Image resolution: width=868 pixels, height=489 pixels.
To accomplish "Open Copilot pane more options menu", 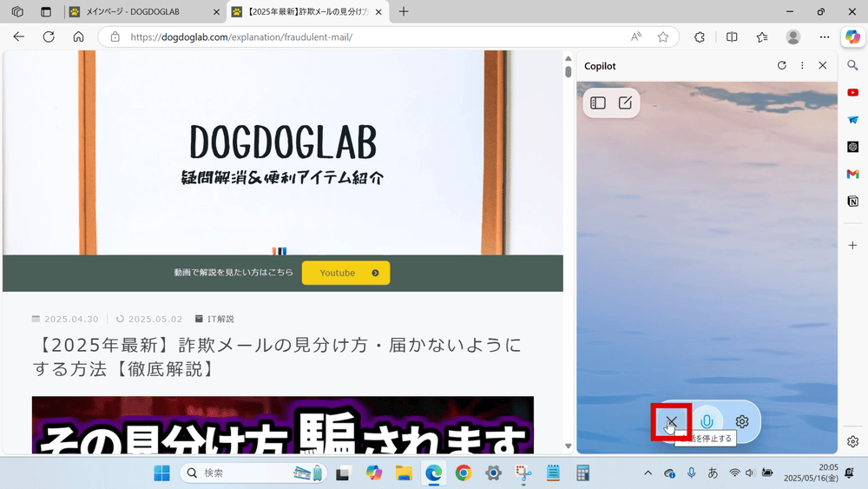I will click(802, 66).
